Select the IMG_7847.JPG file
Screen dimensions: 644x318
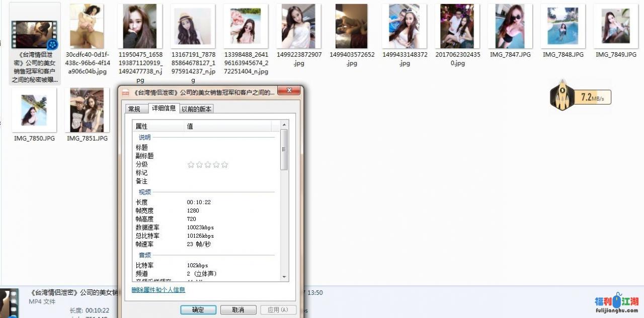(510, 30)
